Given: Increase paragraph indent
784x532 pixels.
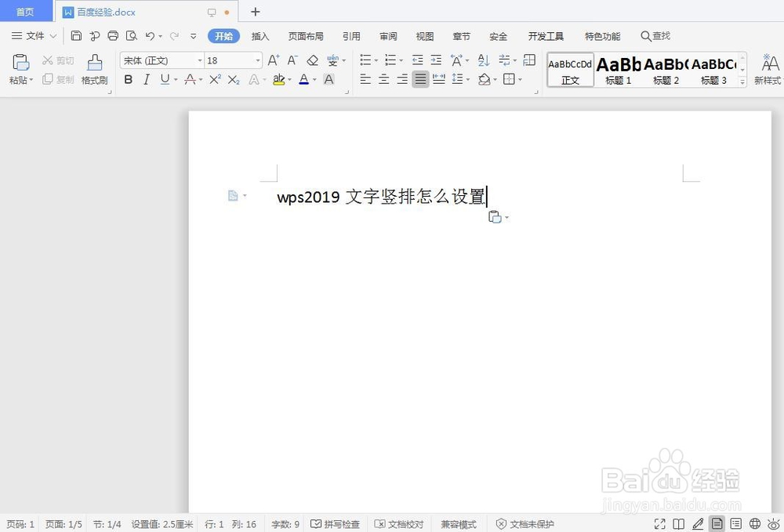Looking at the screenshot, I should (436, 60).
